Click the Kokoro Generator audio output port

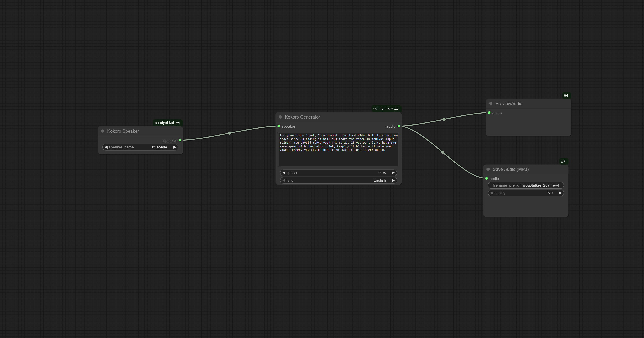point(399,126)
